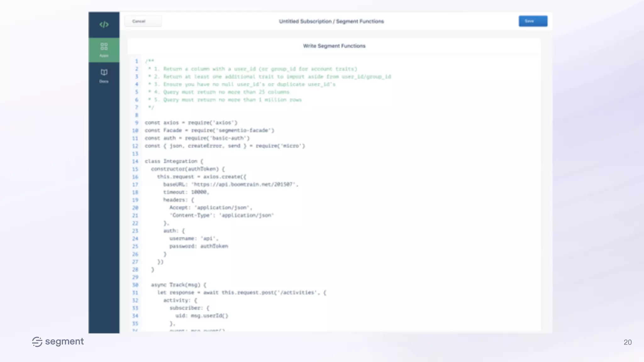Viewport: 644px width, 362px height.
Task: Click the class Integration declaration line
Action: click(174, 161)
